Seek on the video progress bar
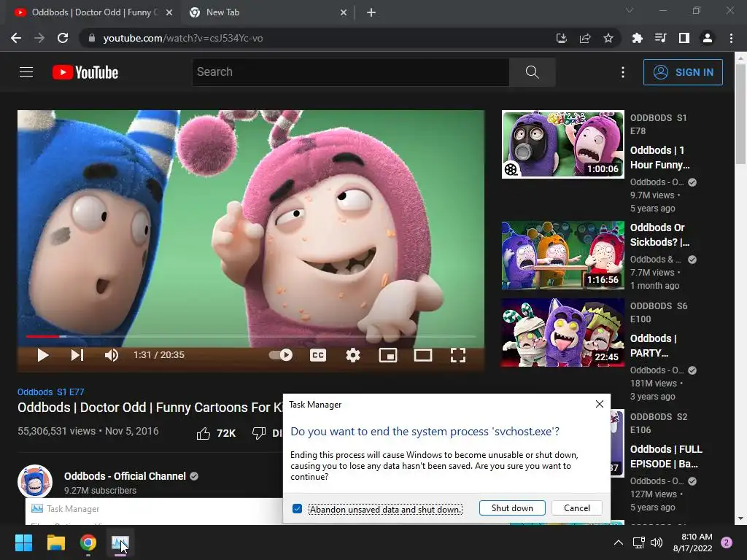 pos(251,336)
